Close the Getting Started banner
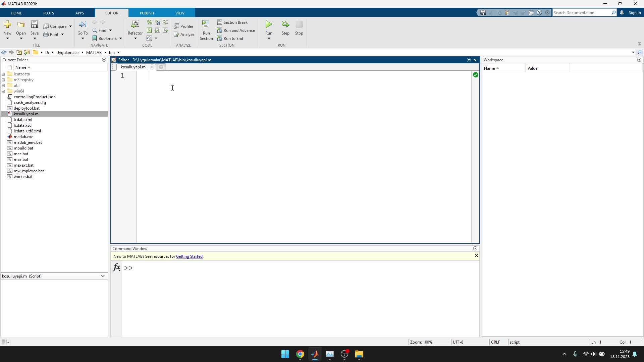 click(x=476, y=256)
